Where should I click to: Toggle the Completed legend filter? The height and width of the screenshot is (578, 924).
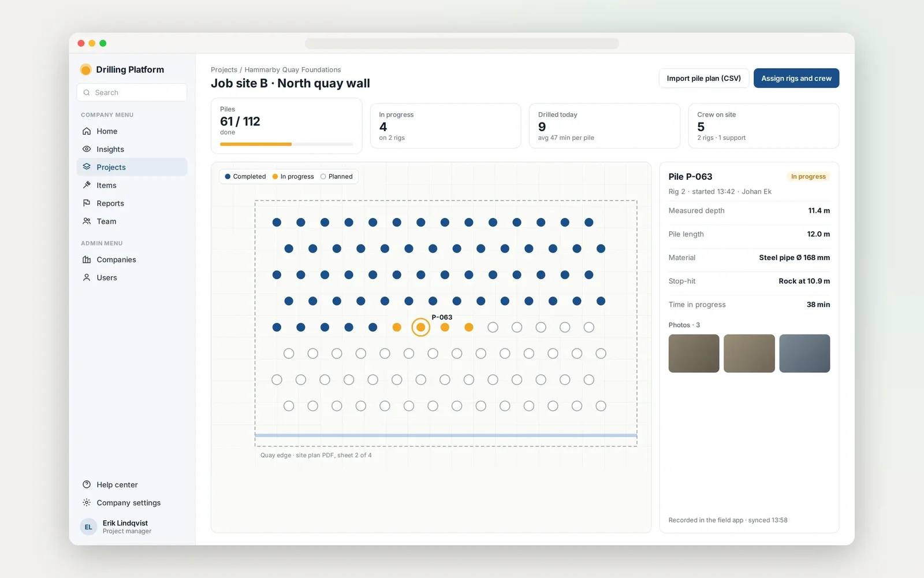(245, 176)
